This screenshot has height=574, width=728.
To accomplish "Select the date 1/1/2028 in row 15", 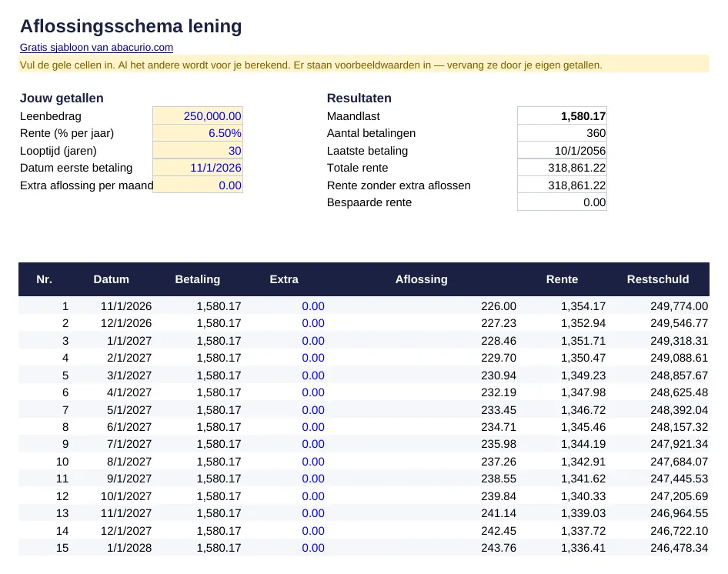I will (129, 548).
